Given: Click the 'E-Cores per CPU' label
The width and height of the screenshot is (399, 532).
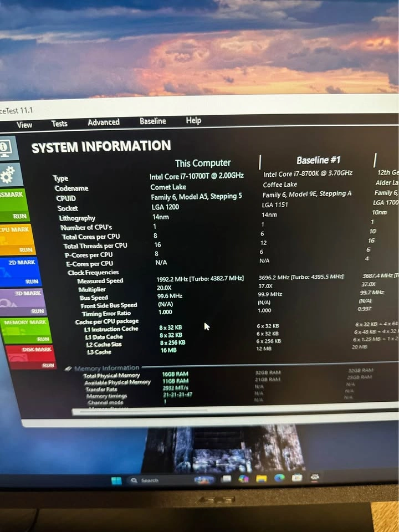Looking at the screenshot, I should pyautogui.click(x=90, y=264).
